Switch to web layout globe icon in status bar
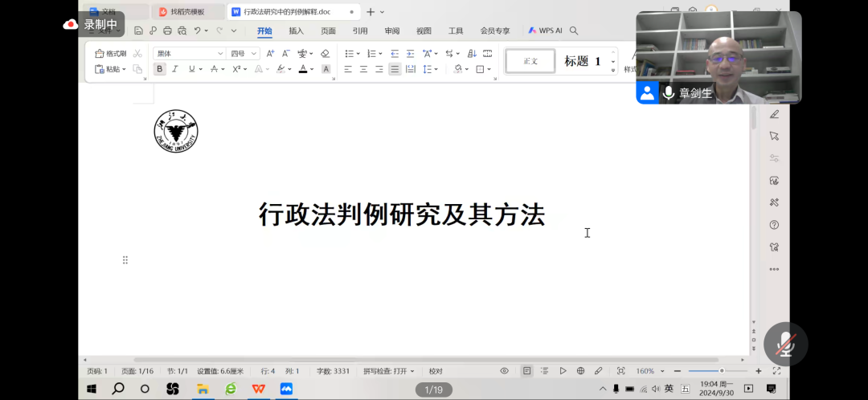Viewport: 868px width, 400px height. click(x=580, y=371)
